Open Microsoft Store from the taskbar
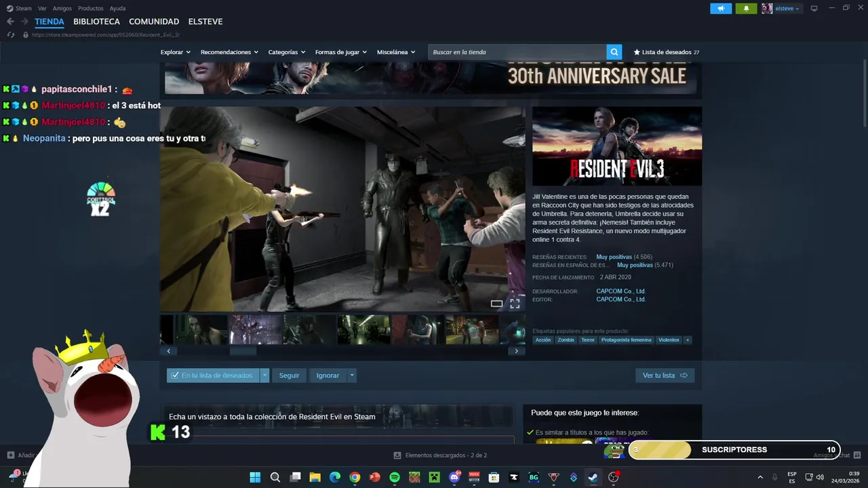 tap(494, 477)
